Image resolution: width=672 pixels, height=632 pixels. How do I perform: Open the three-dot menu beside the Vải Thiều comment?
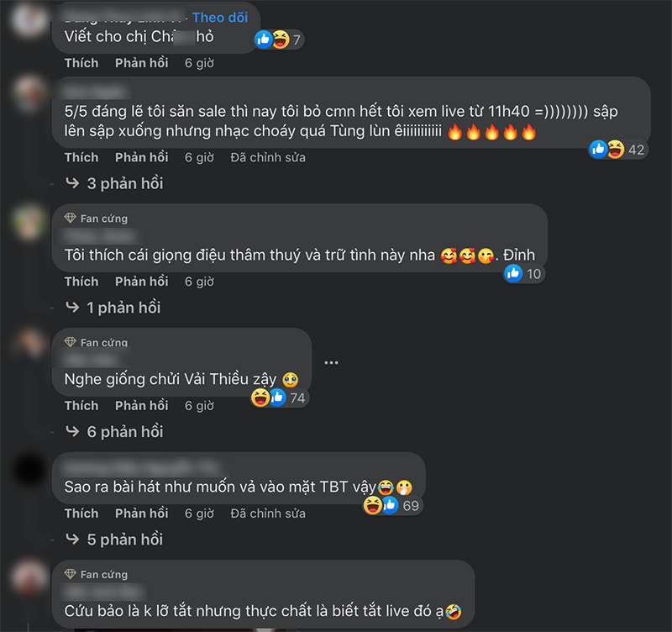[x=331, y=363]
